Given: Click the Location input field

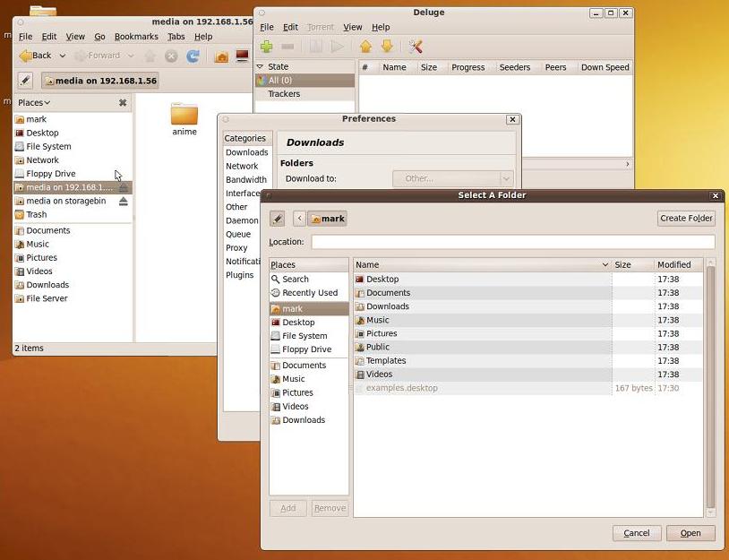Looking at the screenshot, I should 513,242.
